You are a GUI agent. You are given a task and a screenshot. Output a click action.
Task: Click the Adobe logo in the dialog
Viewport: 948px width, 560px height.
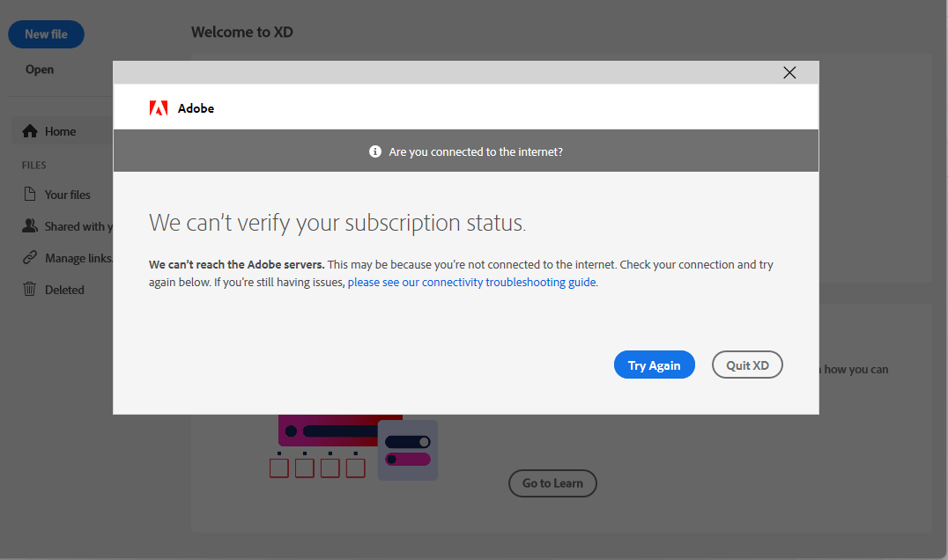click(159, 108)
